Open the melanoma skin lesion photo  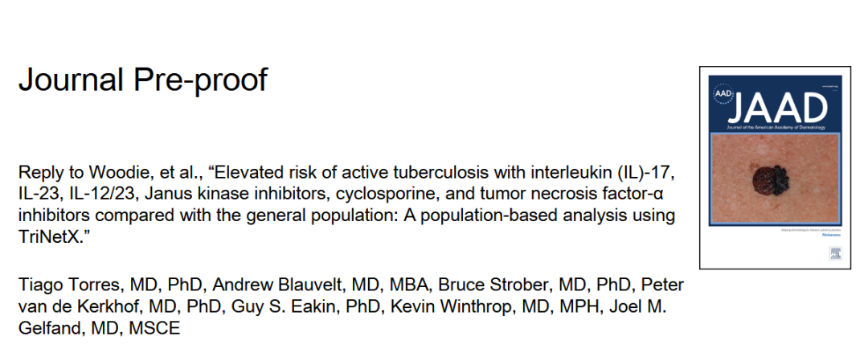[775, 179]
